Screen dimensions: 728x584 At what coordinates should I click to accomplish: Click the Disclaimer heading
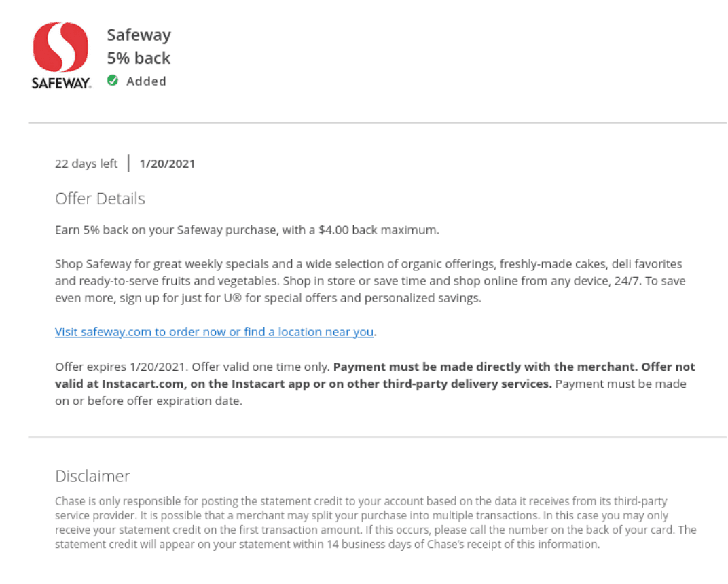[92, 476]
